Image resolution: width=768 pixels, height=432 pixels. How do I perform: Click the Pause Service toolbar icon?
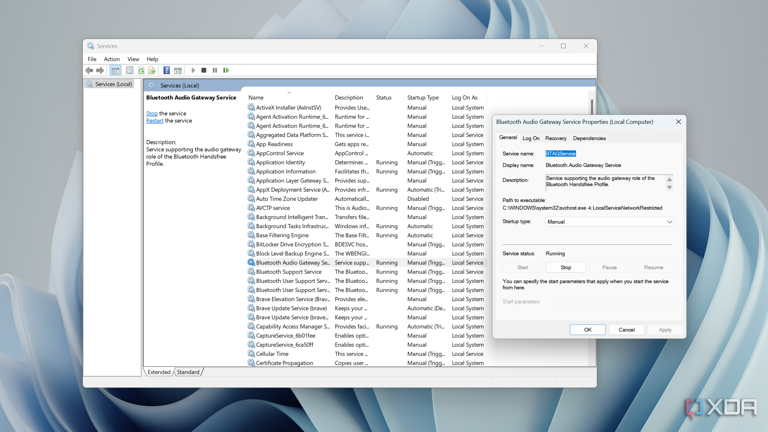(x=215, y=71)
